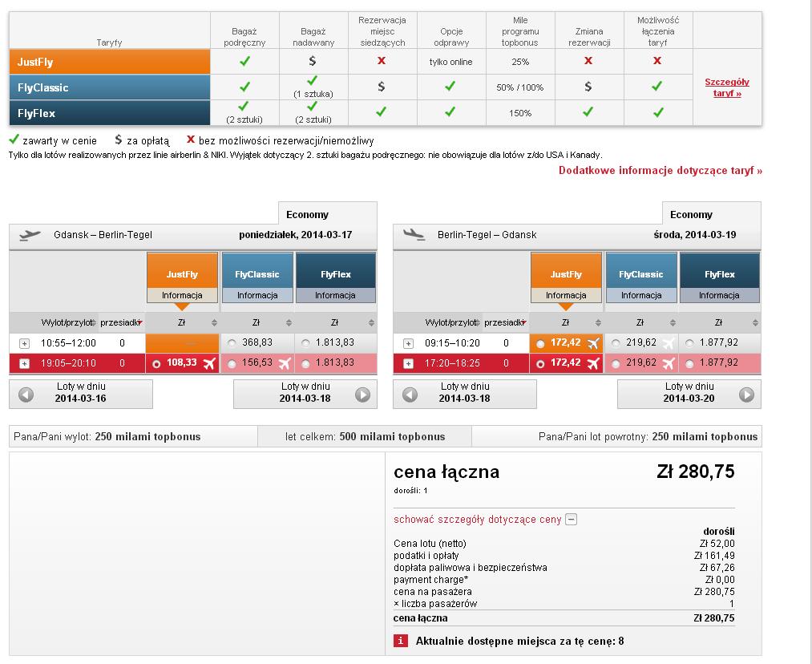Select JustFly 108,33 fare radio on 19:05–20:10 flight

click(x=156, y=364)
